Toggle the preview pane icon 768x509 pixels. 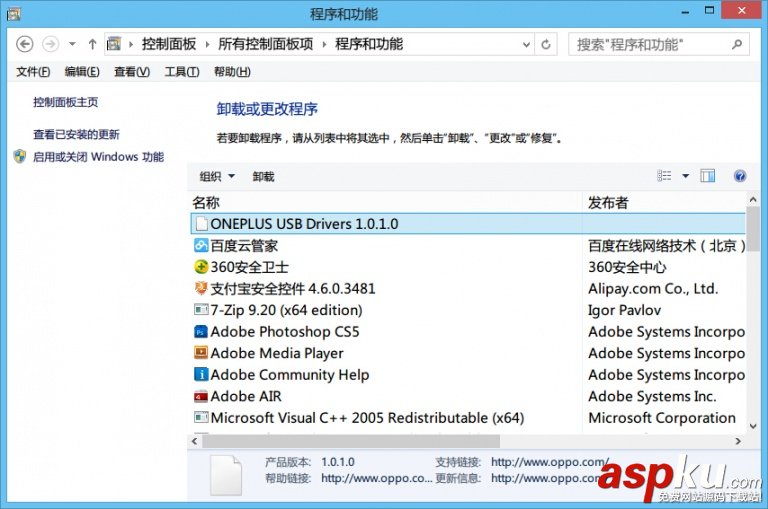click(708, 176)
